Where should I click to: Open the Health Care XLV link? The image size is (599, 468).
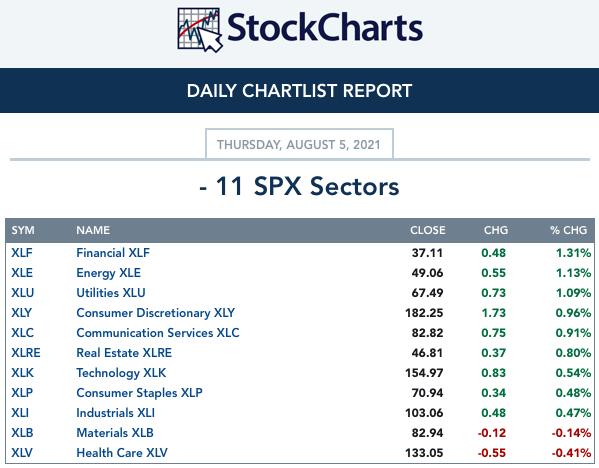click(x=122, y=453)
